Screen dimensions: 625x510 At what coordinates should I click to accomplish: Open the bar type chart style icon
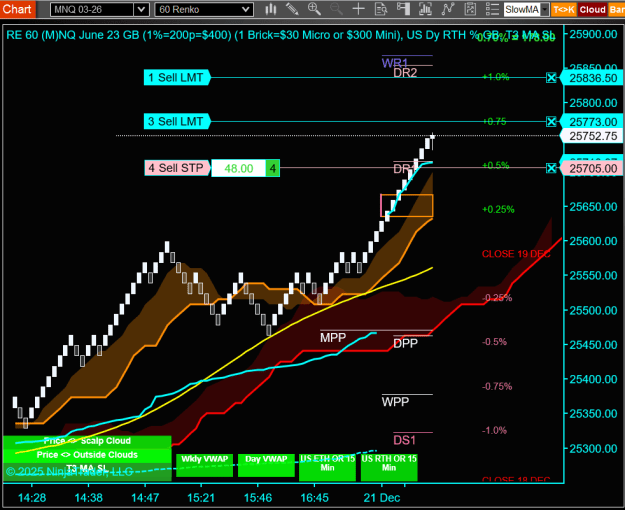click(271, 9)
